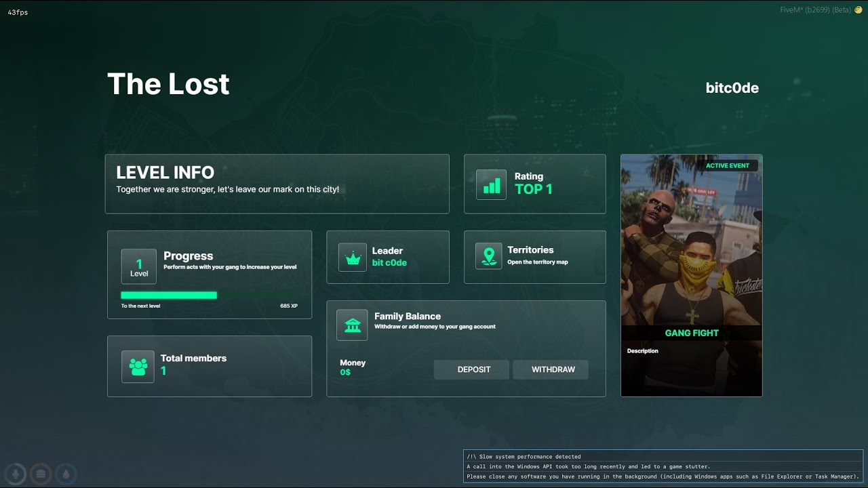
Task: Click the thirst water drop HUD icon
Action: point(66,474)
